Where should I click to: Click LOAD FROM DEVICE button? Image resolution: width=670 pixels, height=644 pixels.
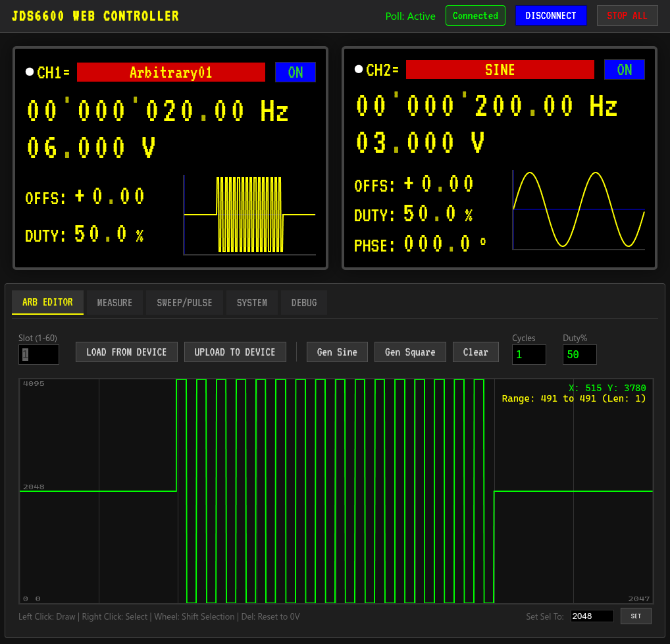click(126, 352)
